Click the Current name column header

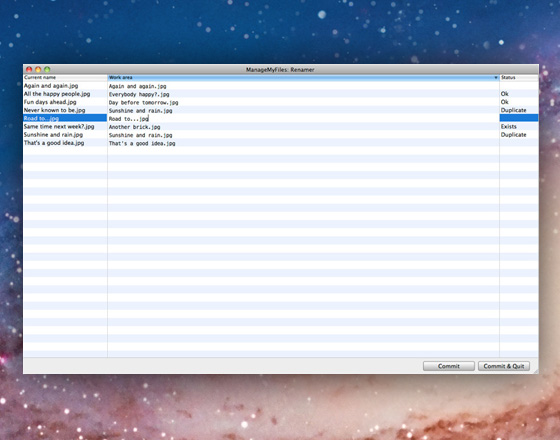coord(65,78)
